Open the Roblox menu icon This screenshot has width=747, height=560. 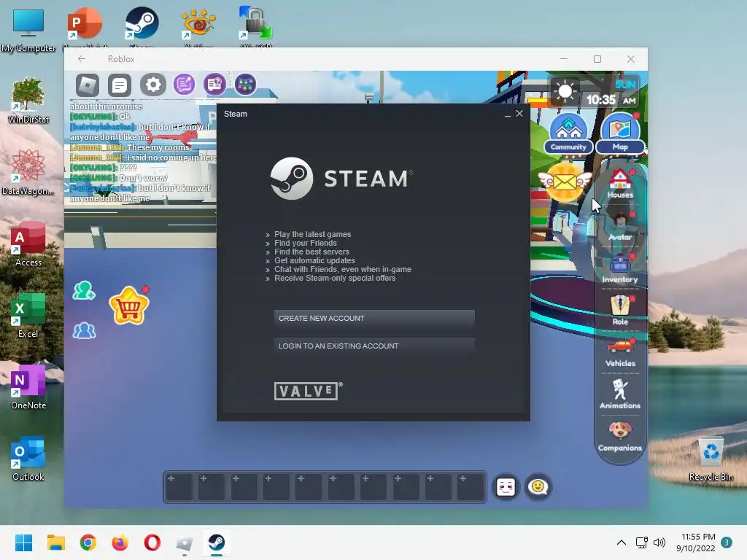pyautogui.click(x=88, y=85)
